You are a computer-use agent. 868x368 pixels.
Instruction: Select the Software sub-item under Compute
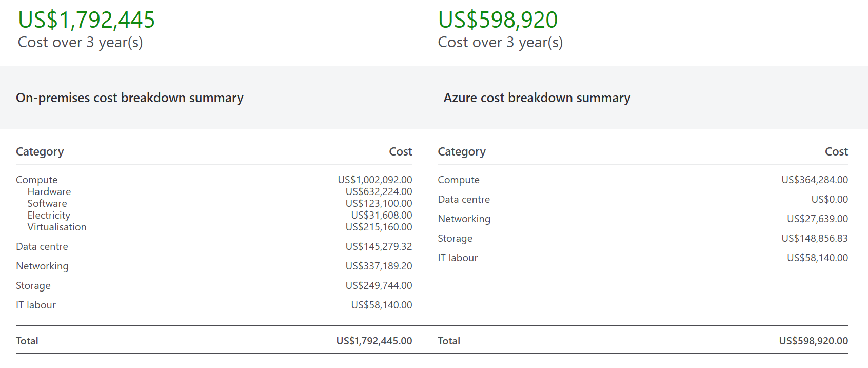47,203
